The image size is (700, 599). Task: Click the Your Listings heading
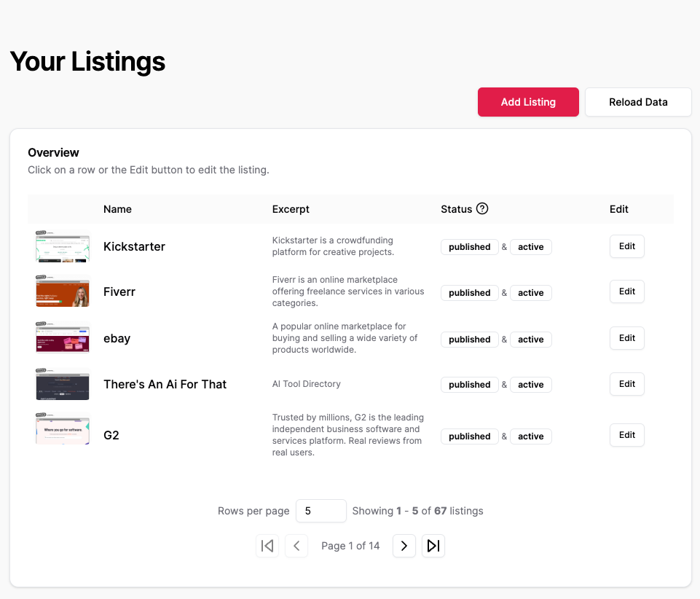87,61
